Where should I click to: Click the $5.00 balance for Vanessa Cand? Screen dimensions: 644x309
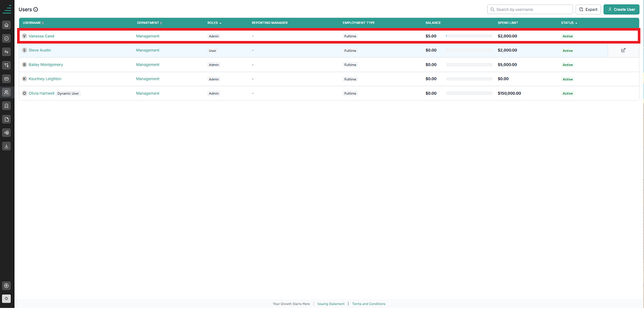tap(431, 36)
